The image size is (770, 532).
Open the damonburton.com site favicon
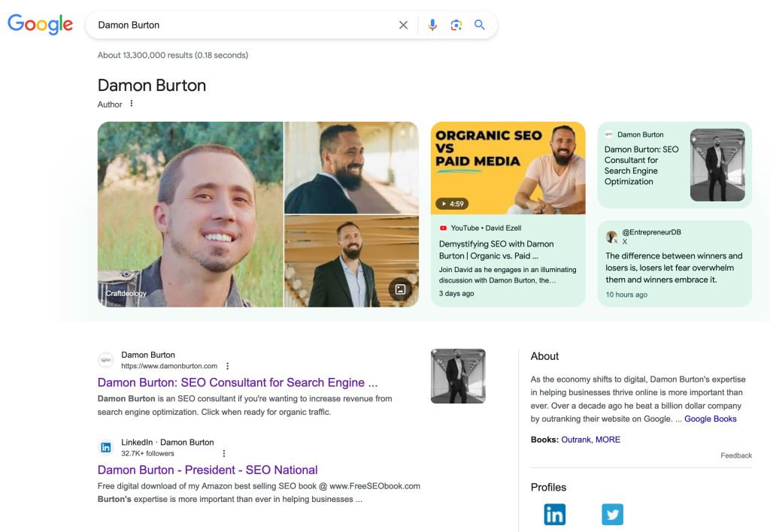pyautogui.click(x=105, y=360)
